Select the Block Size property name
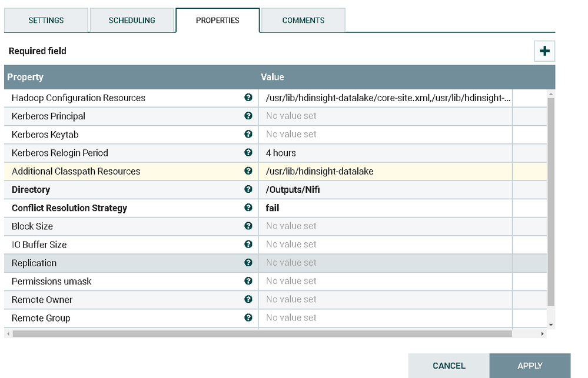Screen dimensions: 588x378 click(32, 226)
